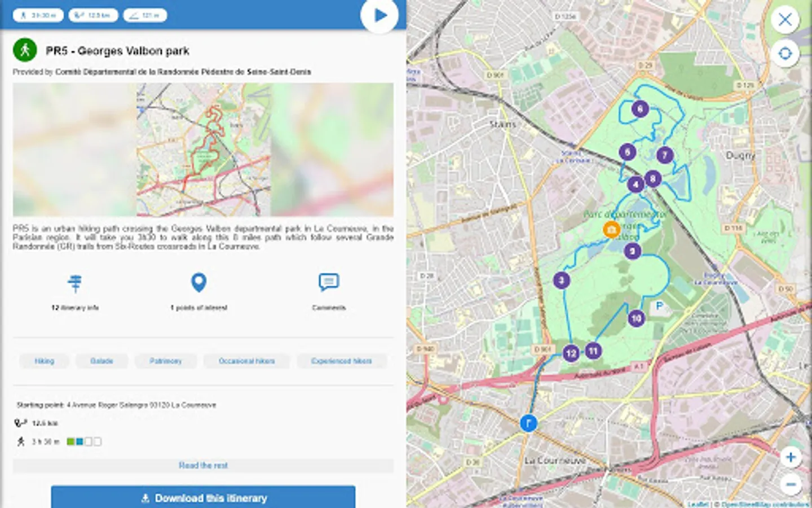
Task: Select the Balade tag
Action: click(x=101, y=361)
